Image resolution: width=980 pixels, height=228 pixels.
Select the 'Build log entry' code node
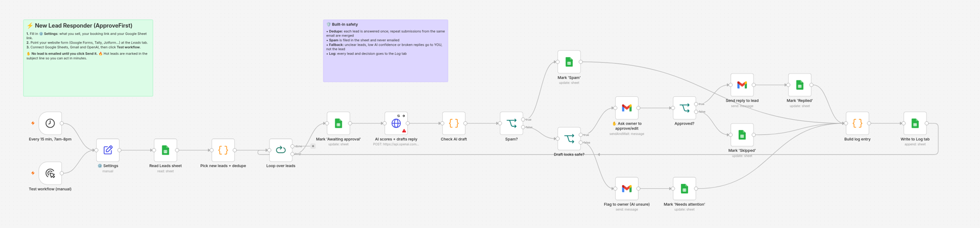click(x=857, y=123)
